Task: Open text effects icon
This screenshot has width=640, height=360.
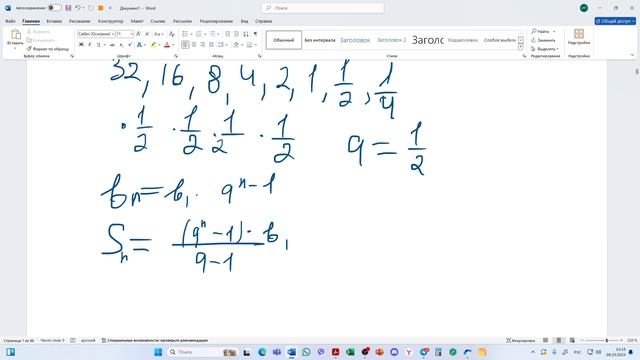Action: coord(140,44)
